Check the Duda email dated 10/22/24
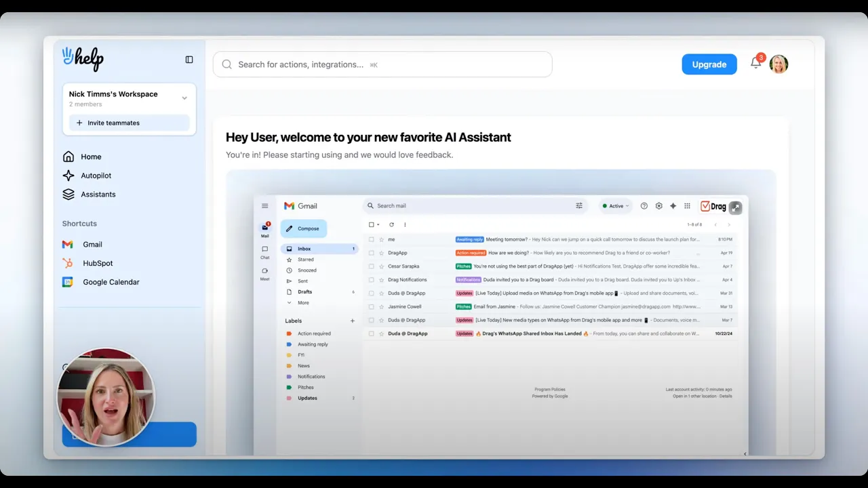Image resolution: width=868 pixels, height=488 pixels. pyautogui.click(x=371, y=333)
